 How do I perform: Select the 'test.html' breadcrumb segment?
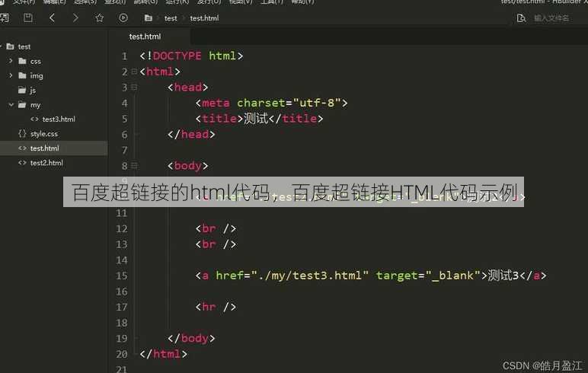pos(204,18)
